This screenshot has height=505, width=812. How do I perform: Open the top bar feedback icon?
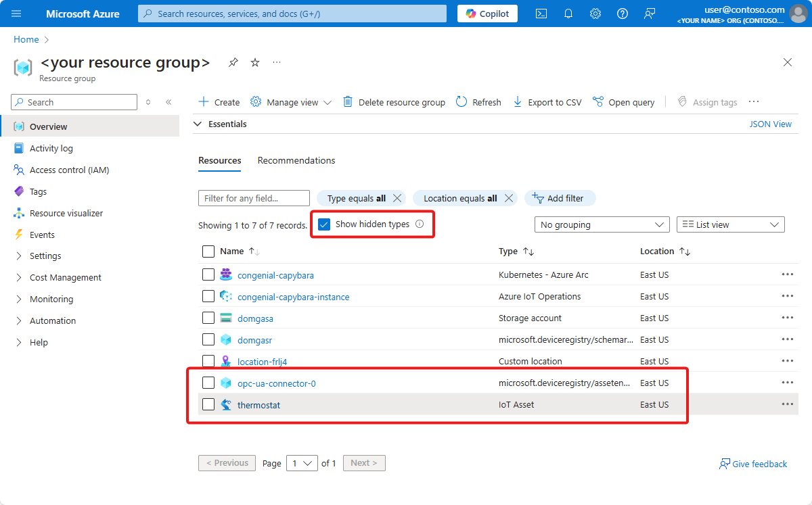[x=650, y=14]
